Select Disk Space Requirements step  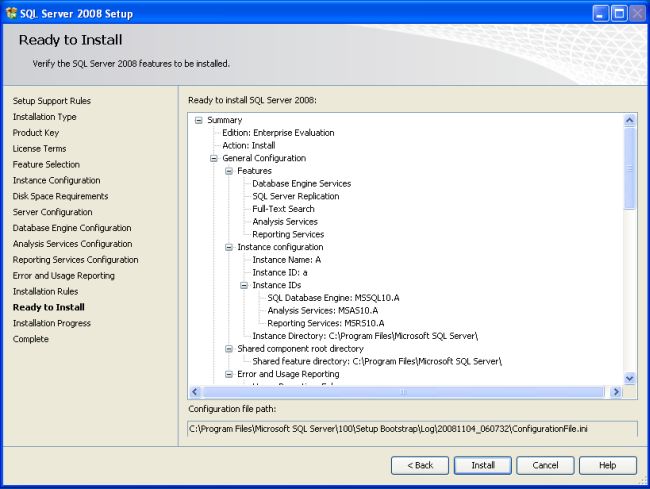coord(60,196)
